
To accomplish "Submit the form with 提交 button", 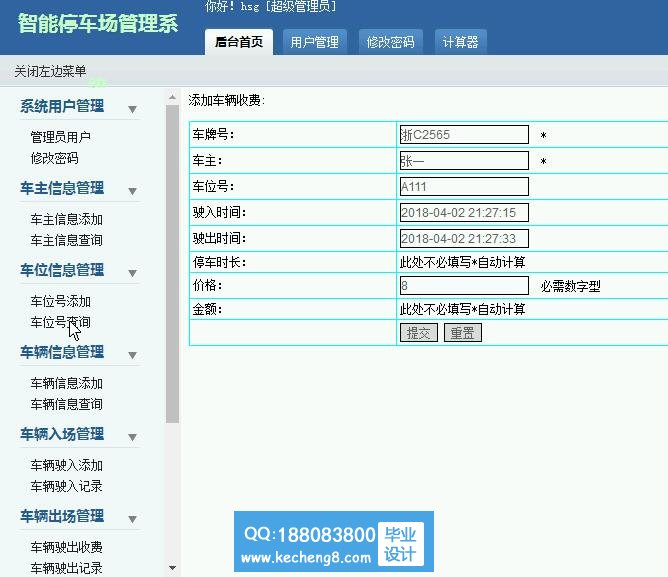I will click(419, 333).
